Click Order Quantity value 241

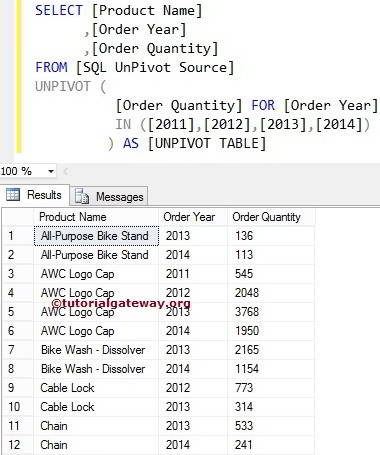coord(244,445)
